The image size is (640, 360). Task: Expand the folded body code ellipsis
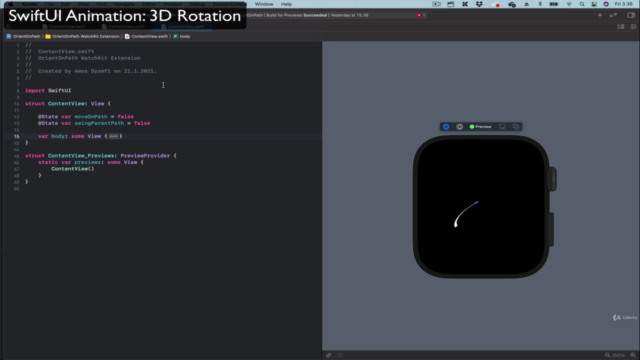pos(113,136)
